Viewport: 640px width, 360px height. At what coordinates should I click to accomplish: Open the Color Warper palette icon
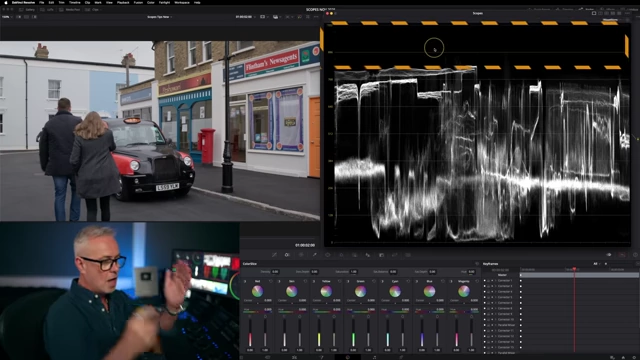tap(301, 255)
